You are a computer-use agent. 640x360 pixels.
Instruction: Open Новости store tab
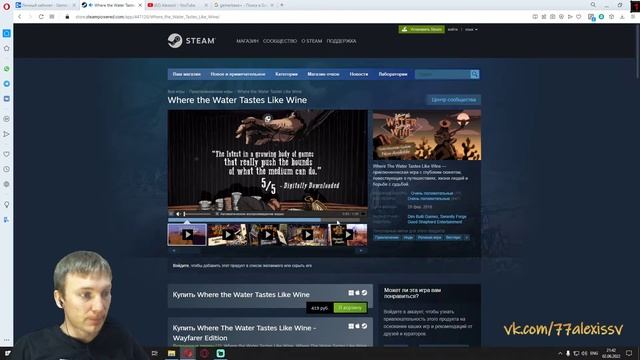[359, 74]
